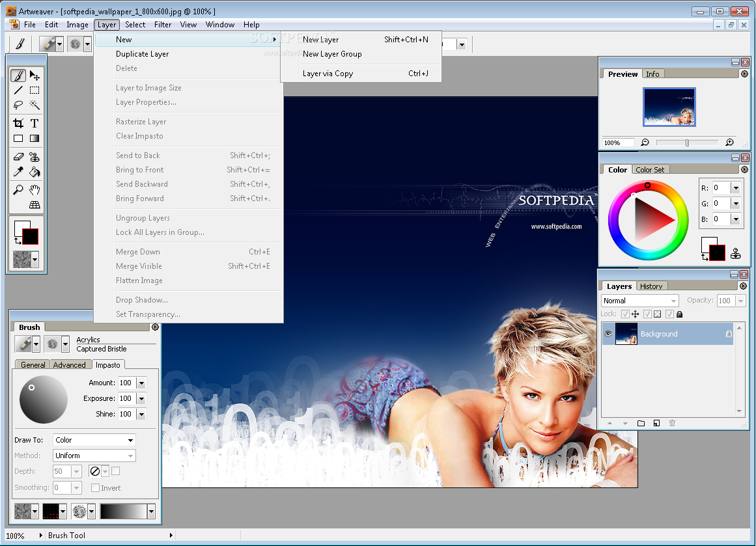This screenshot has width=756, height=546.
Task: Click the black foreground swatch in Color panel
Action: pos(718,253)
